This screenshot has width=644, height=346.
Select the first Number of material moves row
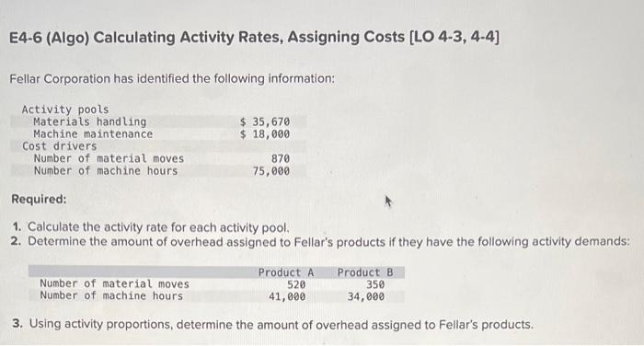(x=158, y=158)
